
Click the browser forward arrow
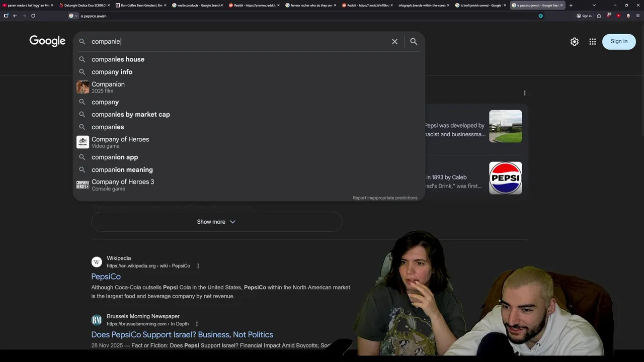tap(24, 16)
